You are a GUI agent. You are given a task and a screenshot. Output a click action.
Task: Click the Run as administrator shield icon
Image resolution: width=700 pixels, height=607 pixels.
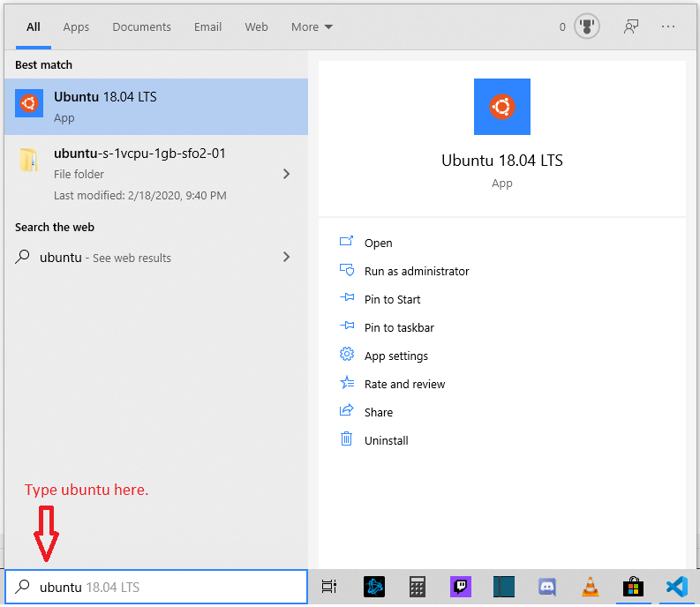click(x=346, y=270)
